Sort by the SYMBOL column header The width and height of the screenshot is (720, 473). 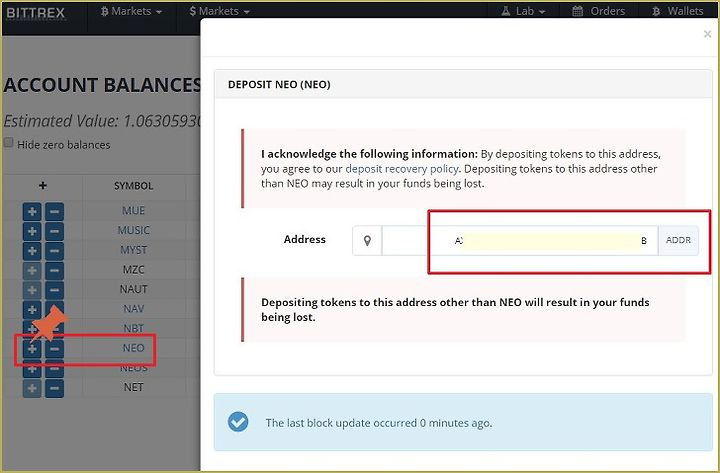click(x=134, y=186)
